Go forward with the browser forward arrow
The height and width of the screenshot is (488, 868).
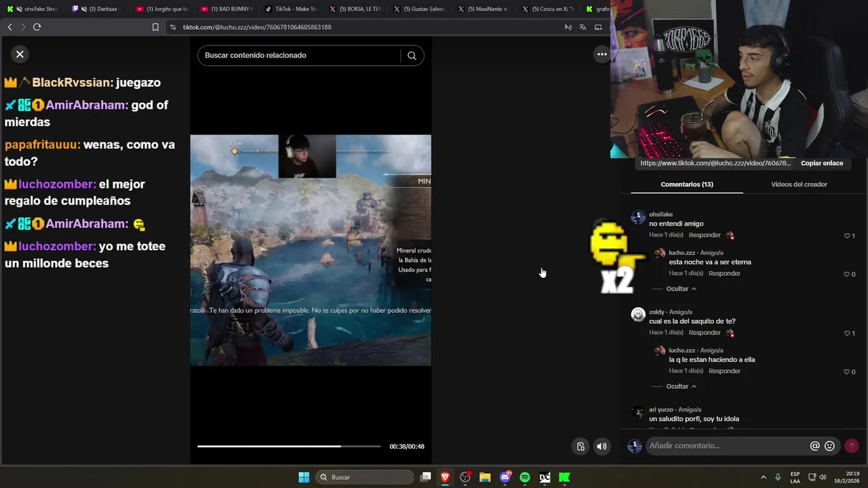tap(23, 27)
